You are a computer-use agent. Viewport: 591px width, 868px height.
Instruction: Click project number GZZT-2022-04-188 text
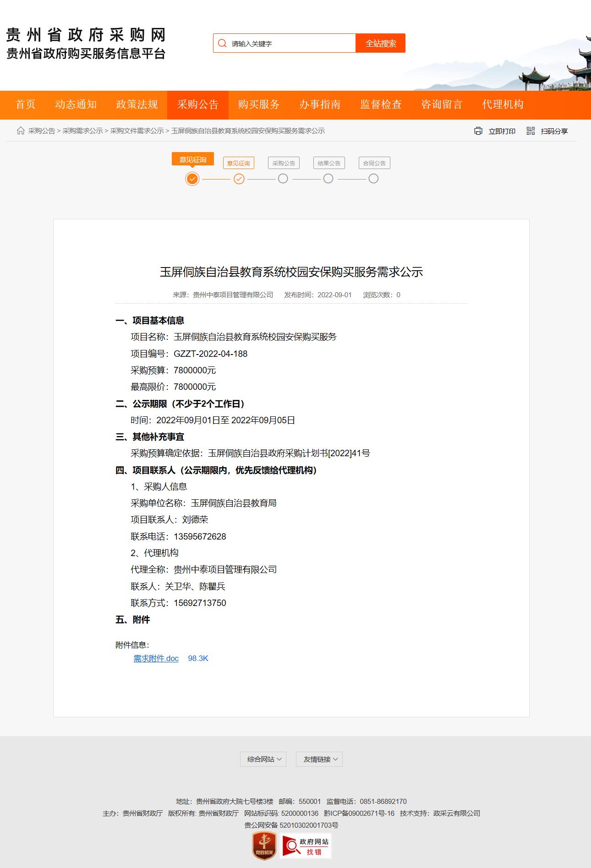[211, 354]
